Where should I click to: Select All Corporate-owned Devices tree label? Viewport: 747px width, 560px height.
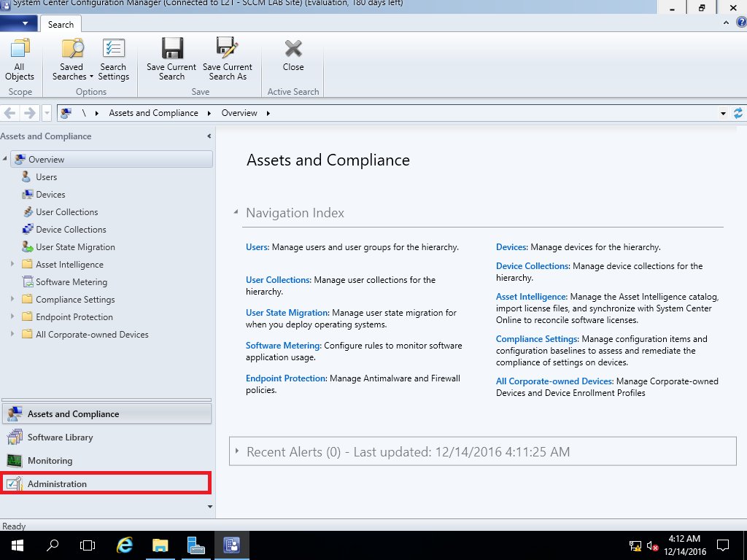coord(92,335)
